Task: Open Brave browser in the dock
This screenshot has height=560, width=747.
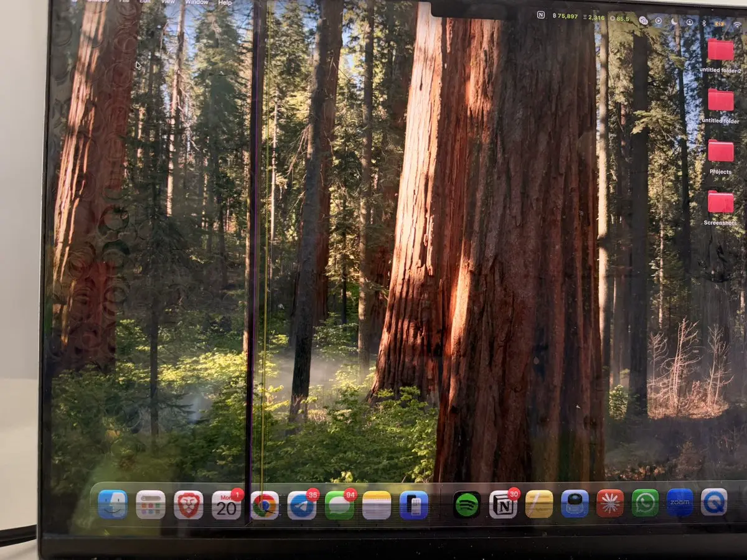Action: coord(188,505)
